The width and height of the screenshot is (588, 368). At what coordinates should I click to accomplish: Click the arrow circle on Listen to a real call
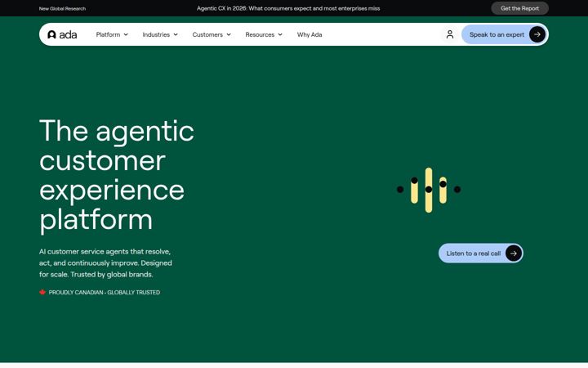point(514,254)
